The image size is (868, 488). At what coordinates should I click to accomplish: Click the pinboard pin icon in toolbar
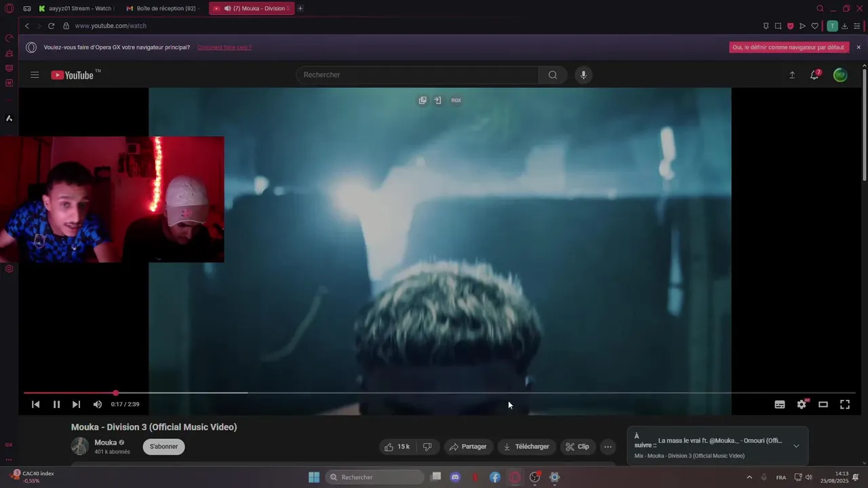coord(766,26)
